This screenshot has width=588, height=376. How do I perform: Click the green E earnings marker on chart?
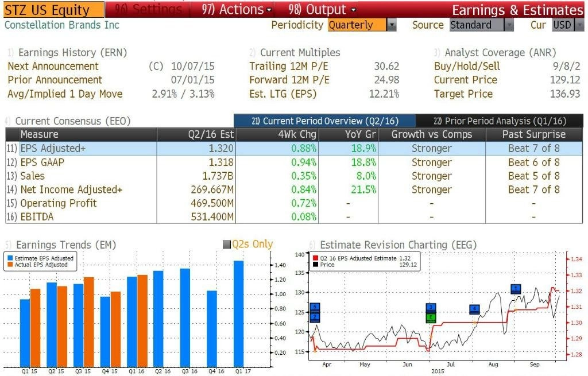tap(431, 318)
